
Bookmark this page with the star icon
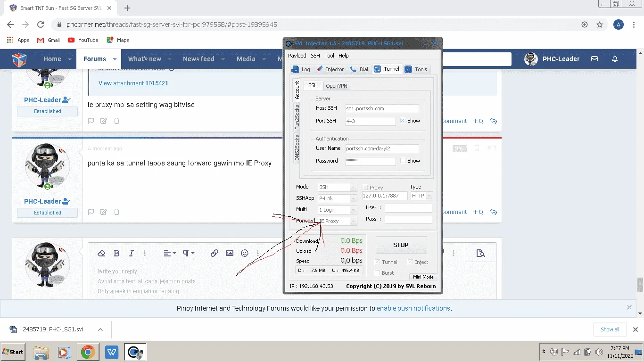pyautogui.click(x=600, y=25)
